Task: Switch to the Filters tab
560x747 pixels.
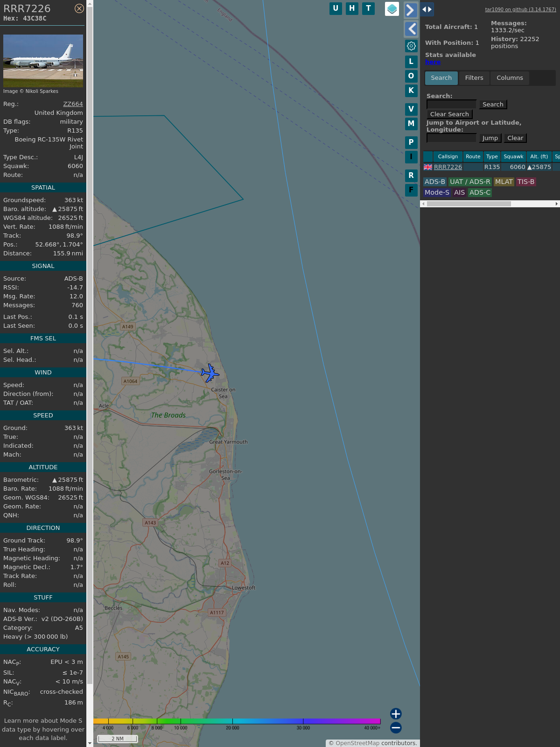Action: 474,78
